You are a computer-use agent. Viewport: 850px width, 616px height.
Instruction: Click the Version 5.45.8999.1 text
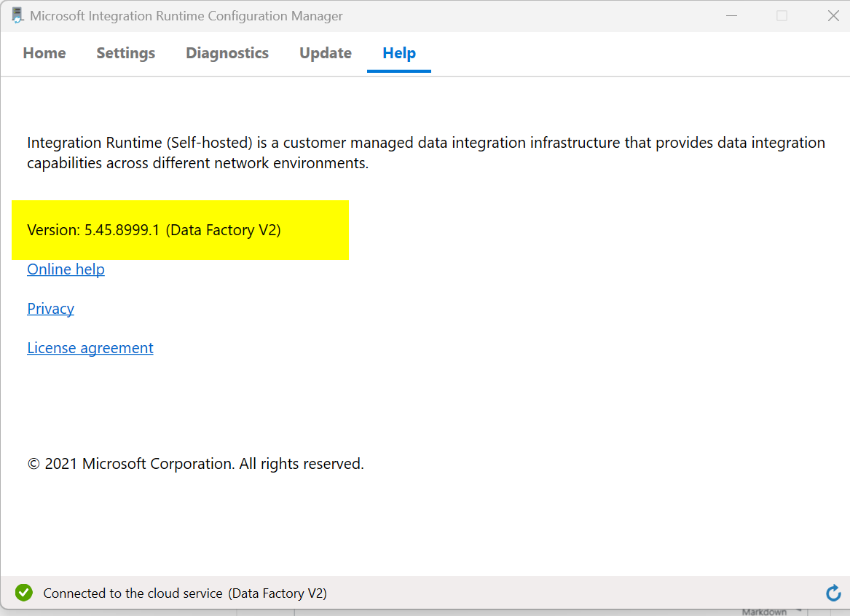[154, 230]
